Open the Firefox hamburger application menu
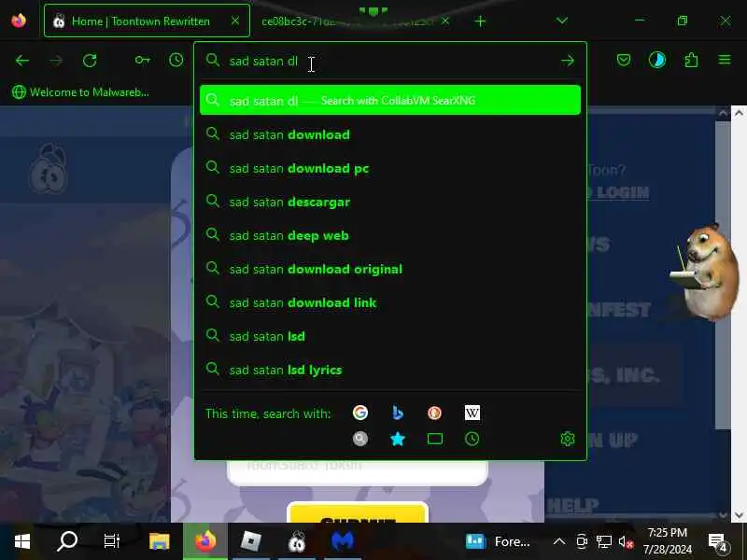The image size is (747, 560). pos(725,60)
